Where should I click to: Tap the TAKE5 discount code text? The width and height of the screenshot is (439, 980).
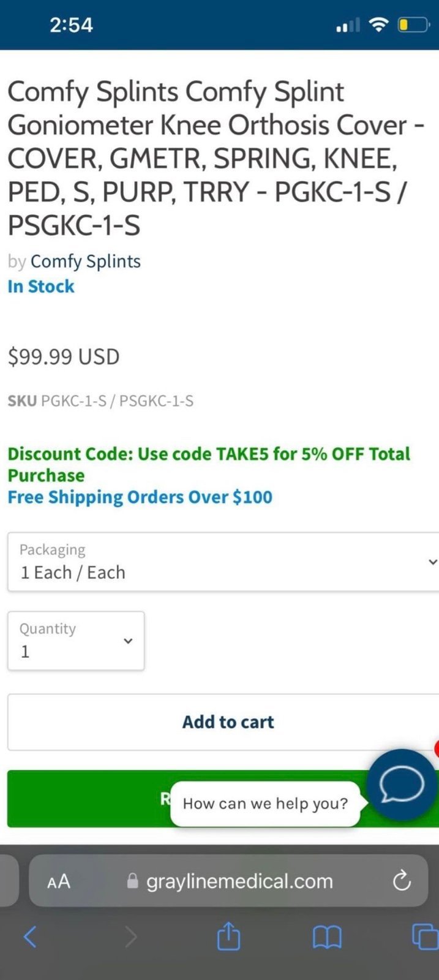242,454
